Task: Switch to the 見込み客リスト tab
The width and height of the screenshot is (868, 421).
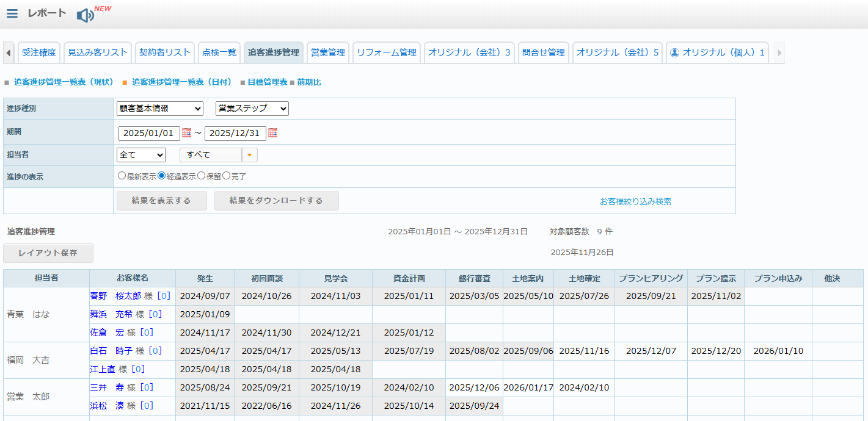Action: click(x=98, y=52)
